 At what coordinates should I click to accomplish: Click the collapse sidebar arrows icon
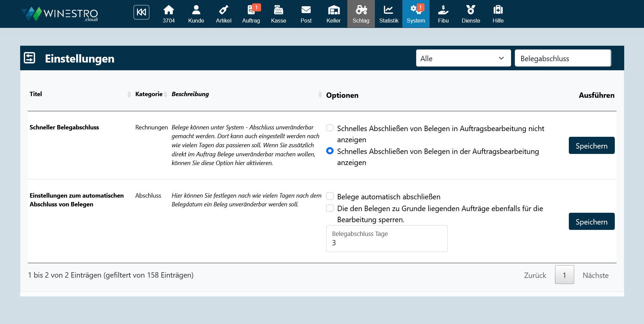point(141,12)
